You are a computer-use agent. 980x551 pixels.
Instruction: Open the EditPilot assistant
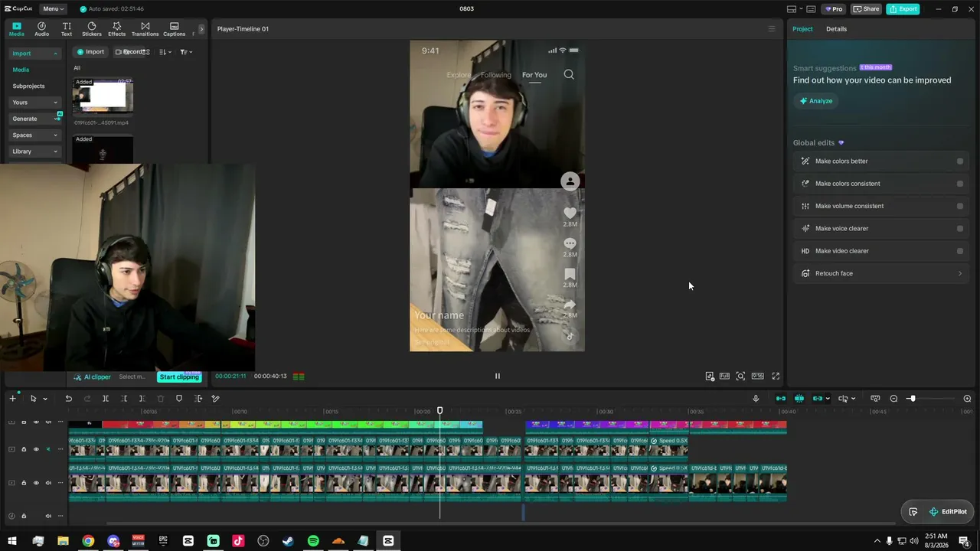click(x=948, y=512)
